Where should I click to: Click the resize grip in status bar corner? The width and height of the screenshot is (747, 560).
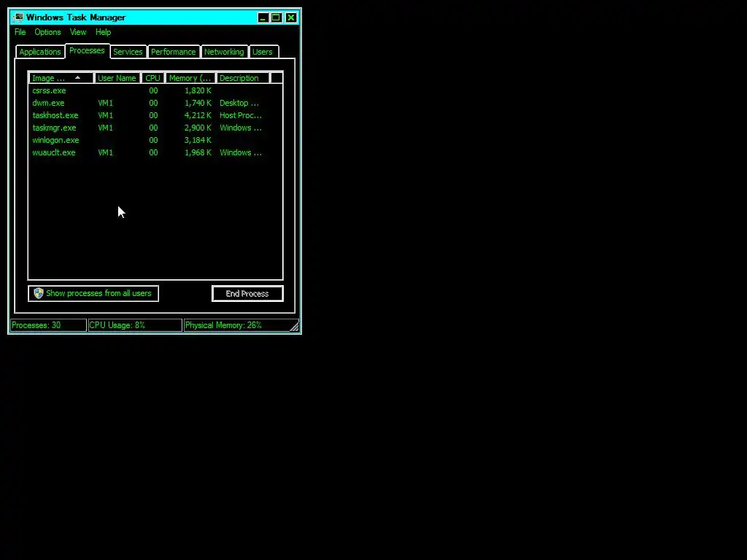295,326
